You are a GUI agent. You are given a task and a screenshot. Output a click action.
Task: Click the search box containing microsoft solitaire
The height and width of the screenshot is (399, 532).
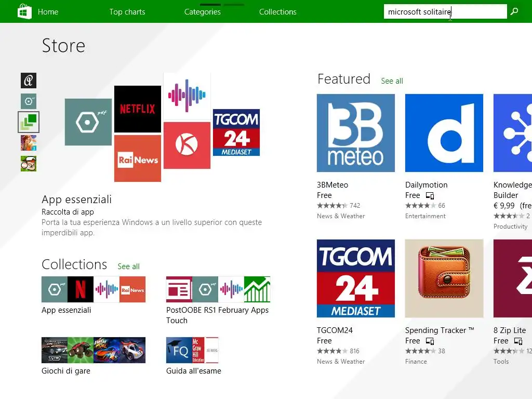click(x=445, y=11)
